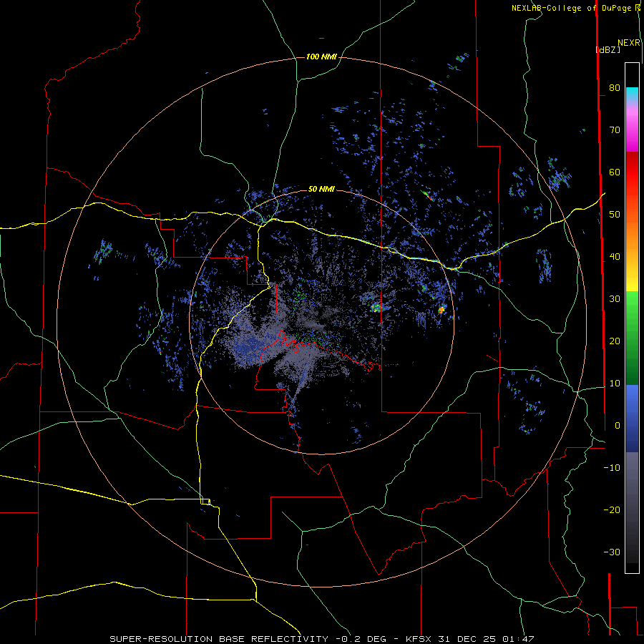
Task: Click the 70 value on the color scale
Action: [615, 130]
